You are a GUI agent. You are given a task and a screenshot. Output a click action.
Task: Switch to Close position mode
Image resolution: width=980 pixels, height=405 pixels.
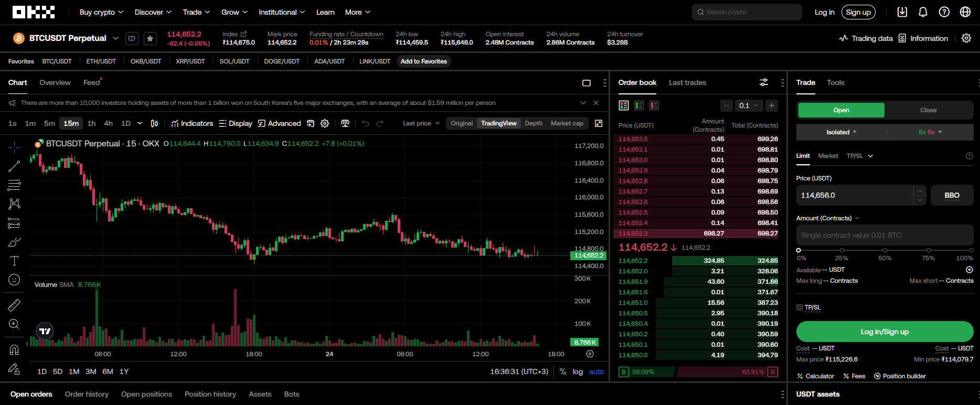click(928, 110)
